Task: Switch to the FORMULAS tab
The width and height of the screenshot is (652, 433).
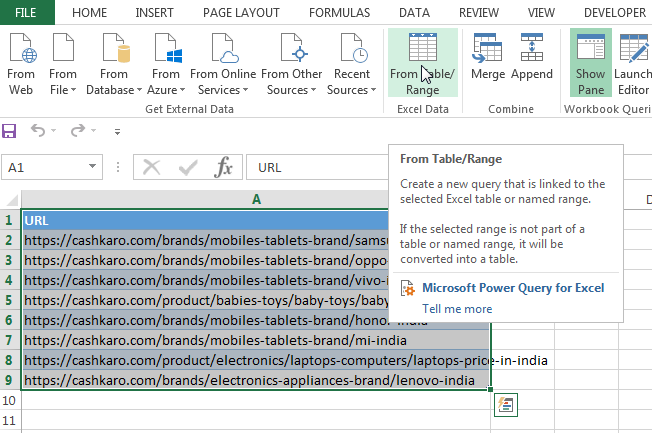Action: pos(339,12)
